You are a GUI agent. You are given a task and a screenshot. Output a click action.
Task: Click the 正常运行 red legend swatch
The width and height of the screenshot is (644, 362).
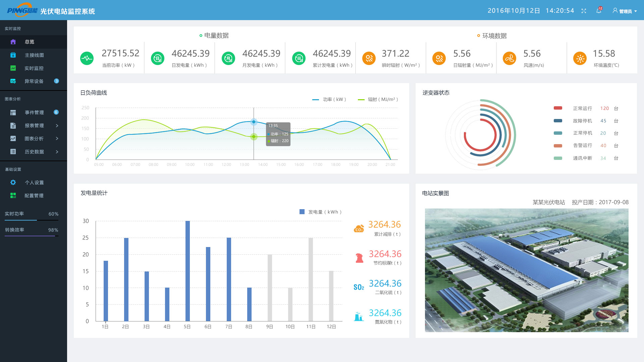click(558, 108)
